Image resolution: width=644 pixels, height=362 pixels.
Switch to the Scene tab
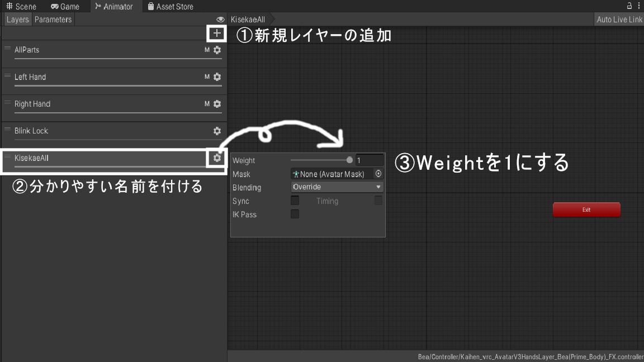click(x=21, y=7)
